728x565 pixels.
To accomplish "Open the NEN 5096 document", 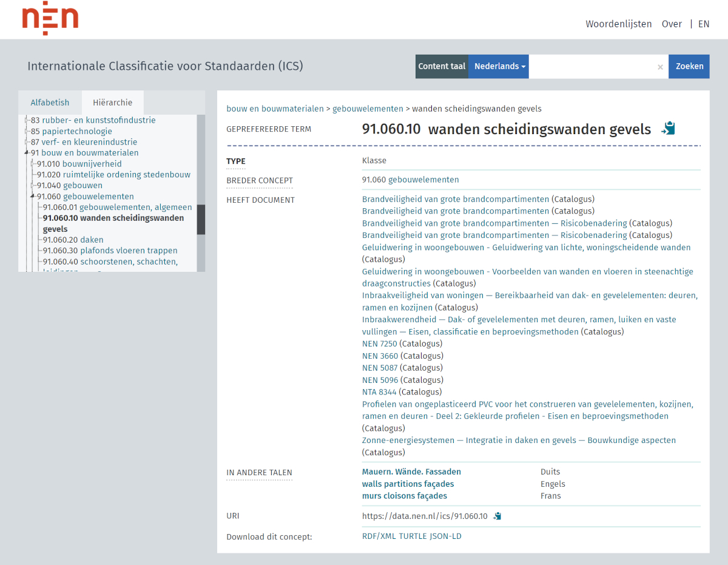I will pos(380,380).
